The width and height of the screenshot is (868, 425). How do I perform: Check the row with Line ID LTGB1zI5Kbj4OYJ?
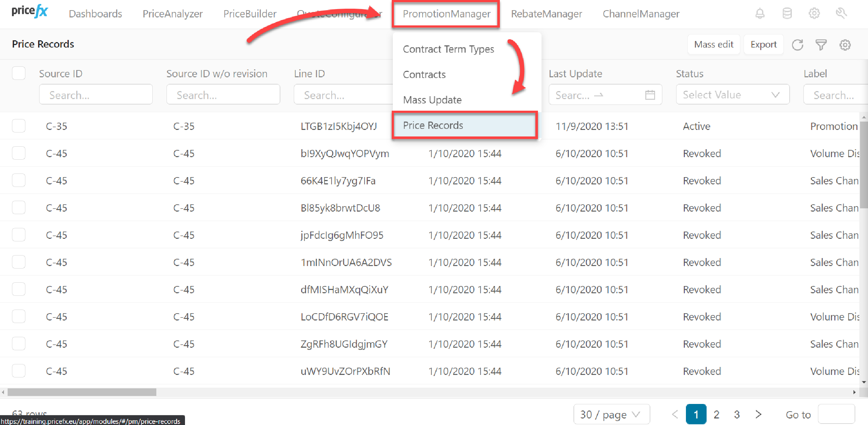(18, 126)
